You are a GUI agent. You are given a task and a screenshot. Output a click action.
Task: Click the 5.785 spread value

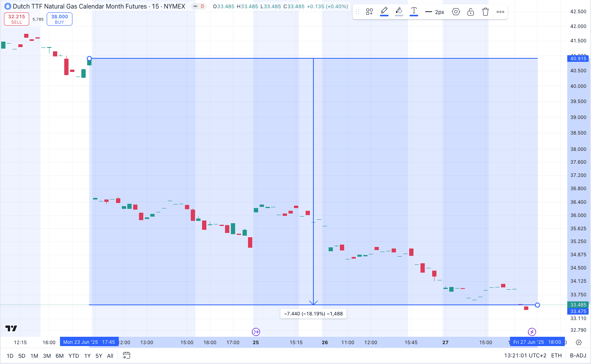pyautogui.click(x=38, y=19)
